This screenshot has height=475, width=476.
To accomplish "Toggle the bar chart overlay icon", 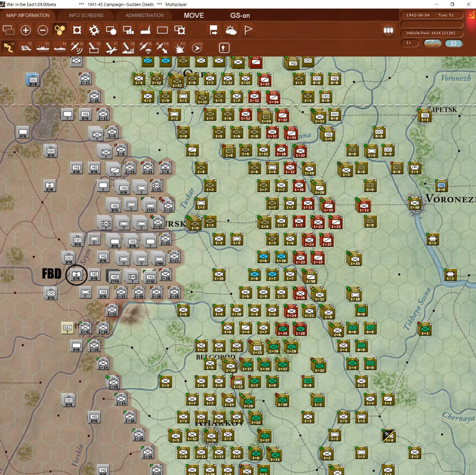I will click(x=128, y=30).
